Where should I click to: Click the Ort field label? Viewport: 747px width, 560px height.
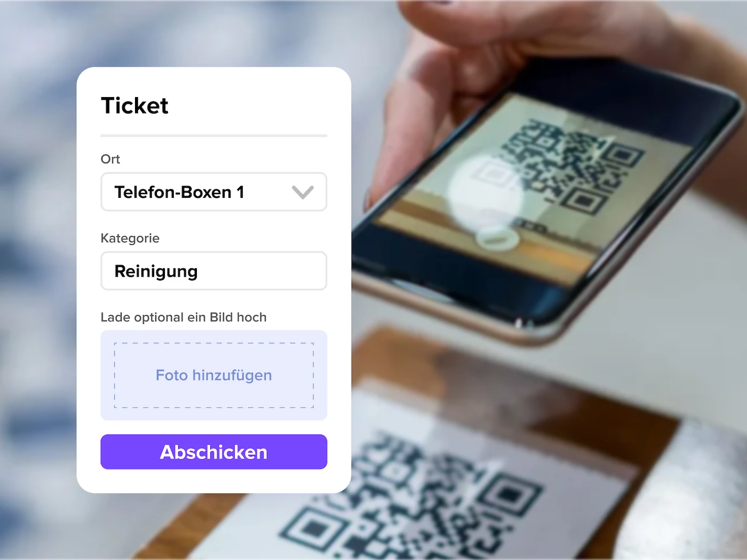coord(110,159)
